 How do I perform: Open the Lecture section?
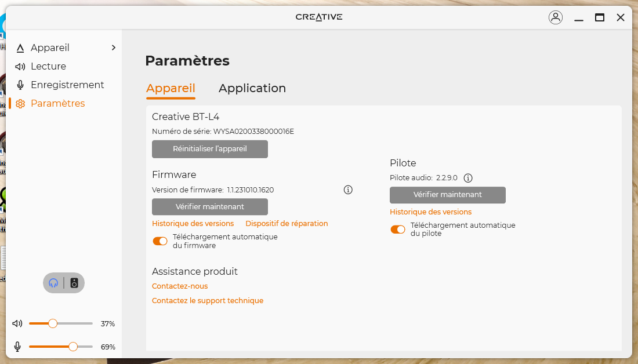pyautogui.click(x=48, y=66)
